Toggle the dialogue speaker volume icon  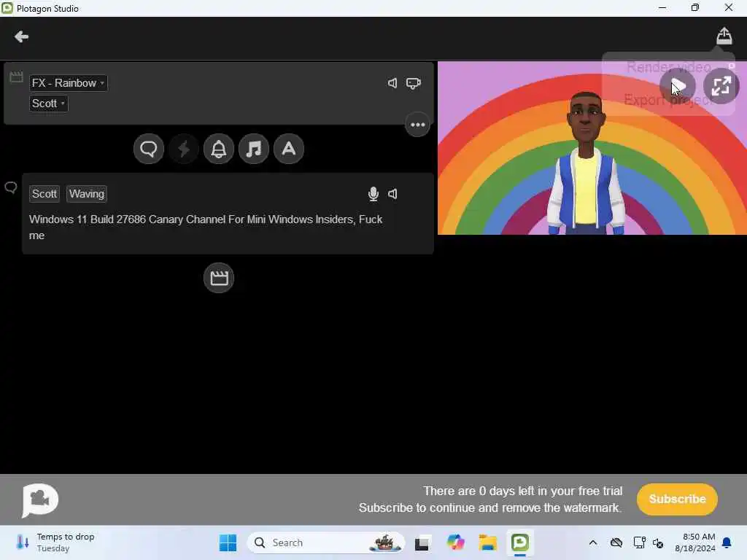[x=392, y=194]
